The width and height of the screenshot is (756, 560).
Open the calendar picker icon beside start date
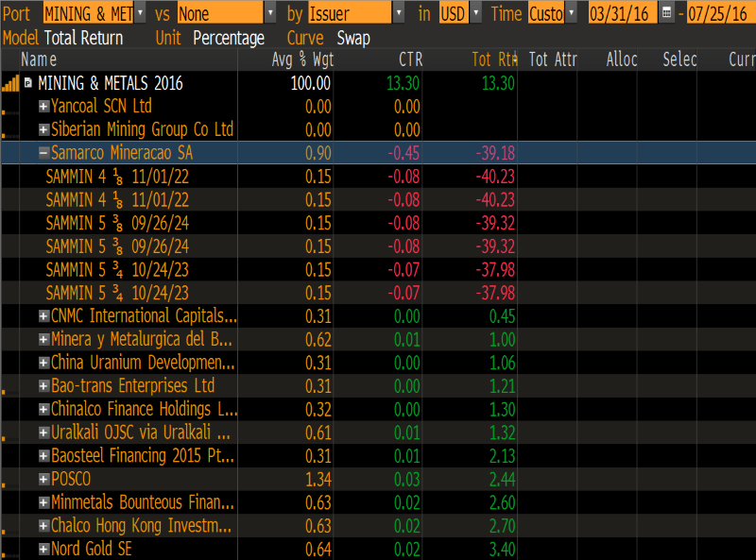[x=666, y=13]
